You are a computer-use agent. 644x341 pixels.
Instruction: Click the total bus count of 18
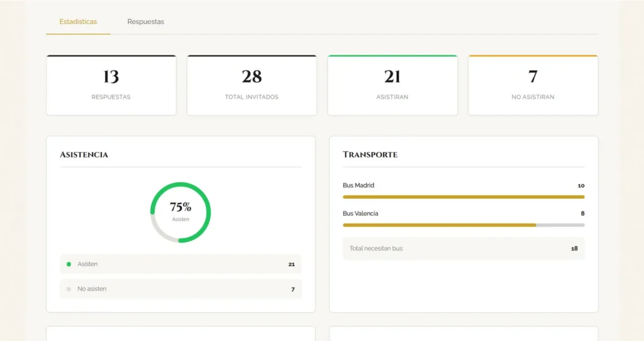pos(574,249)
